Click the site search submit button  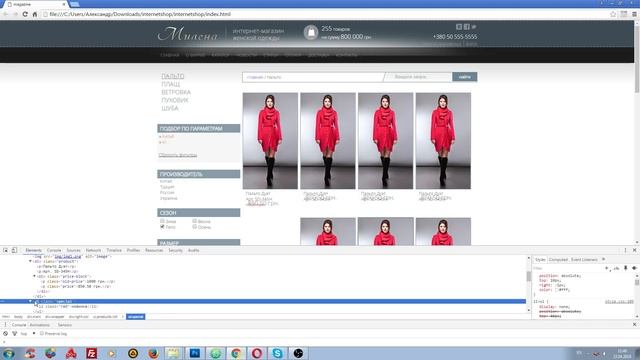(464, 77)
